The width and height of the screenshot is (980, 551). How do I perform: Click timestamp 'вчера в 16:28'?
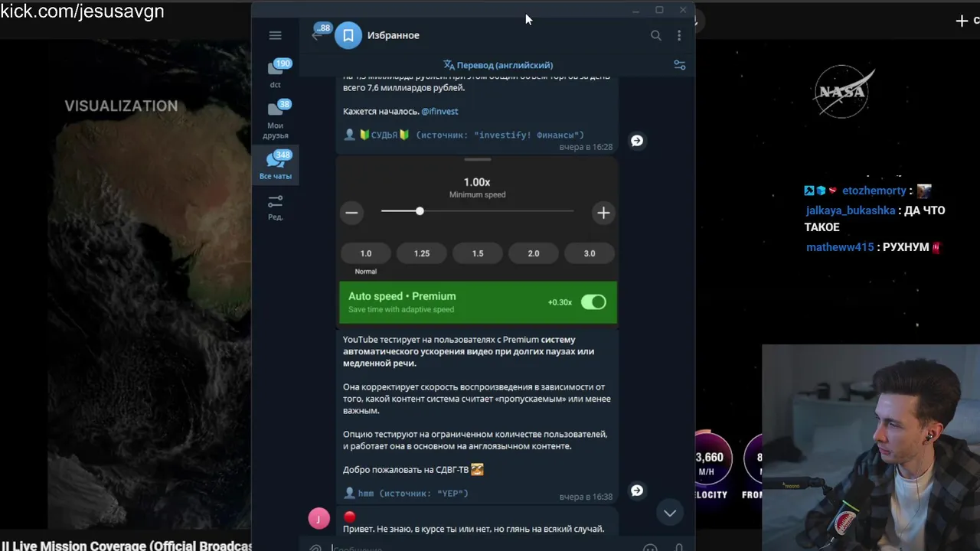pos(586,147)
